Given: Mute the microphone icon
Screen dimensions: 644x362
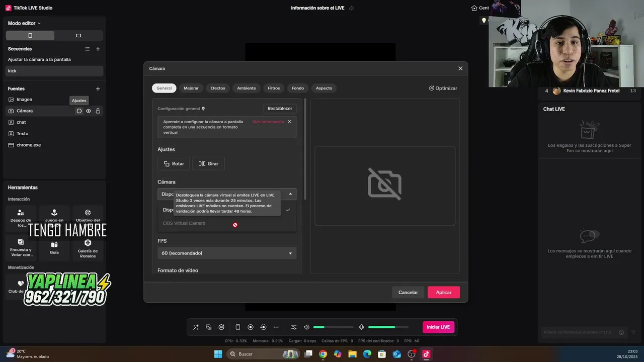Looking at the screenshot, I should pyautogui.click(x=361, y=327).
